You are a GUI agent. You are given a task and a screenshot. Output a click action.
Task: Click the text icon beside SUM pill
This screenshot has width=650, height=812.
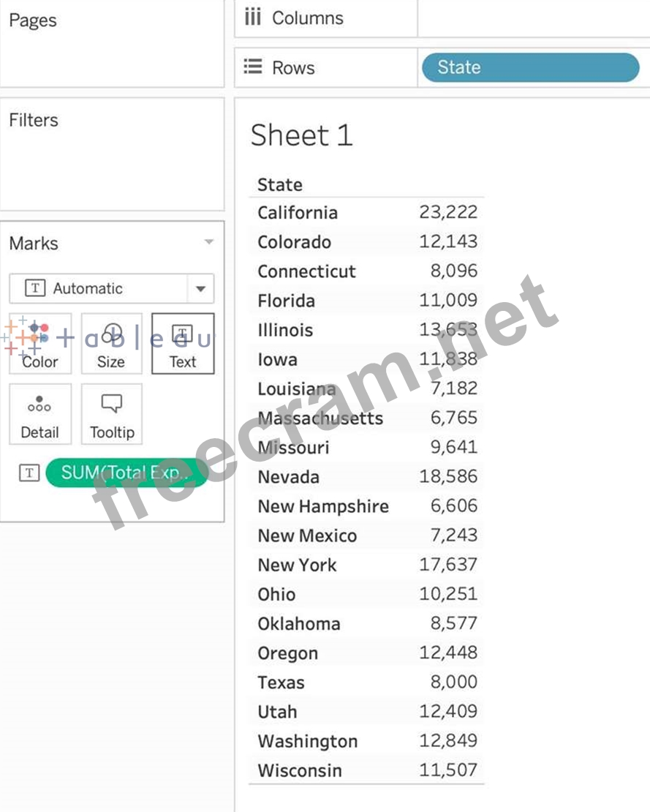29,473
